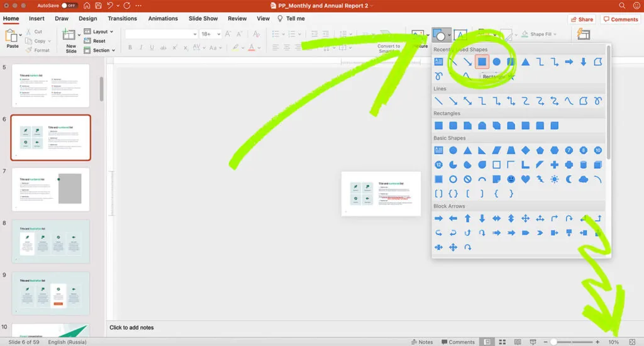Choose Octagon shape labeled 8
The width and height of the screenshot is (644, 346).
pos(583,150)
